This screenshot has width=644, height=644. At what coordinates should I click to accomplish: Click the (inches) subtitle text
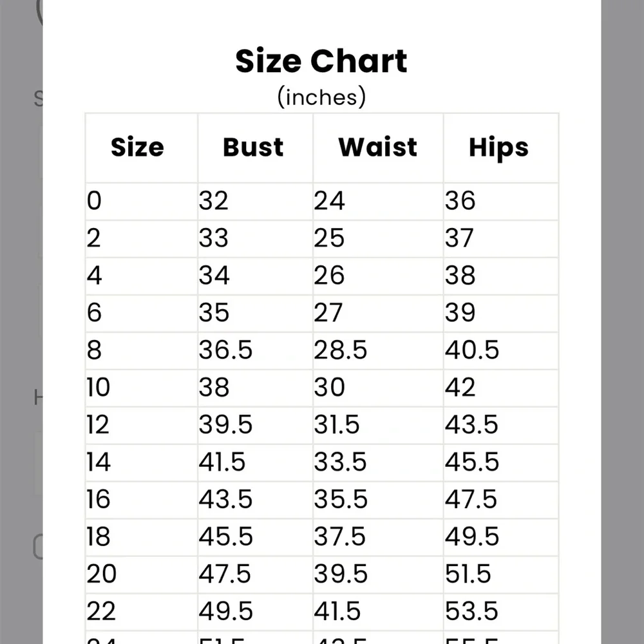[321, 97]
